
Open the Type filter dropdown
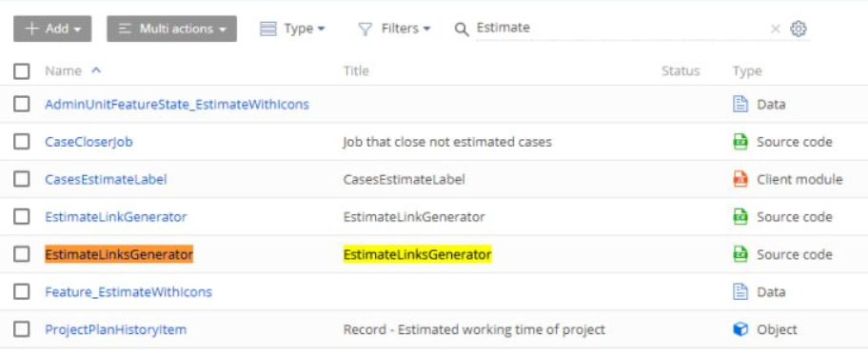(292, 29)
